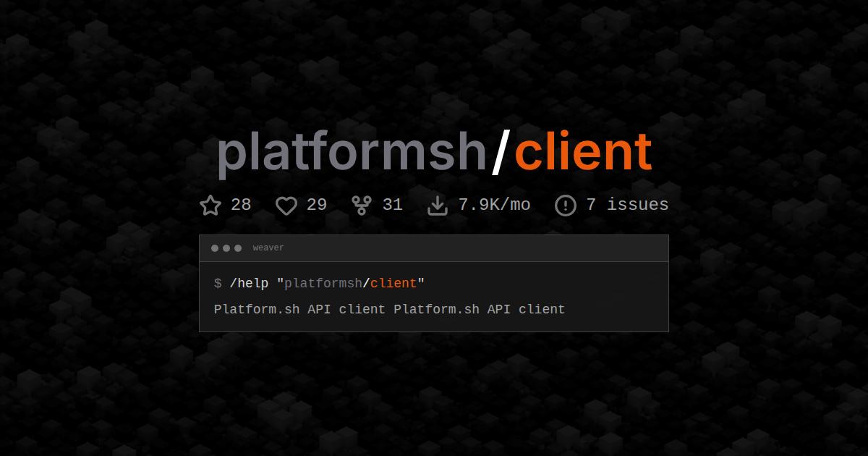Click the download icon beside 7.9K/mo
The width and height of the screenshot is (868, 456).
(x=438, y=206)
